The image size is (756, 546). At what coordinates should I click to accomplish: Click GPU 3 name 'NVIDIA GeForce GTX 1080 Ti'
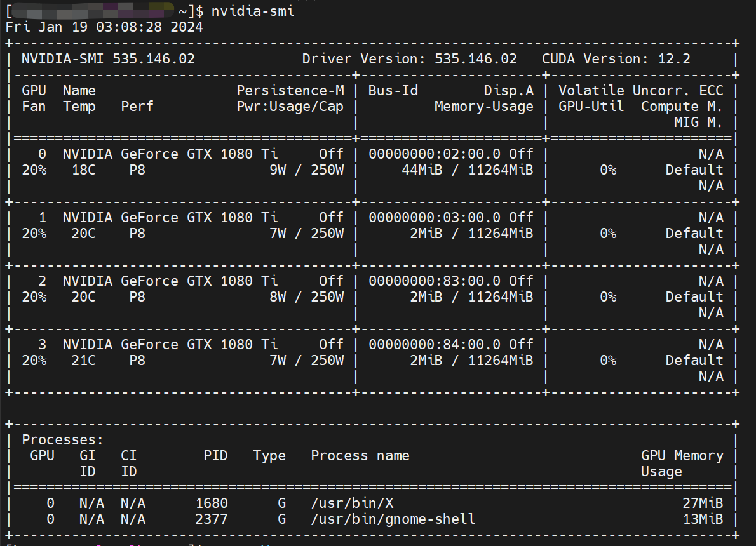coord(170,345)
